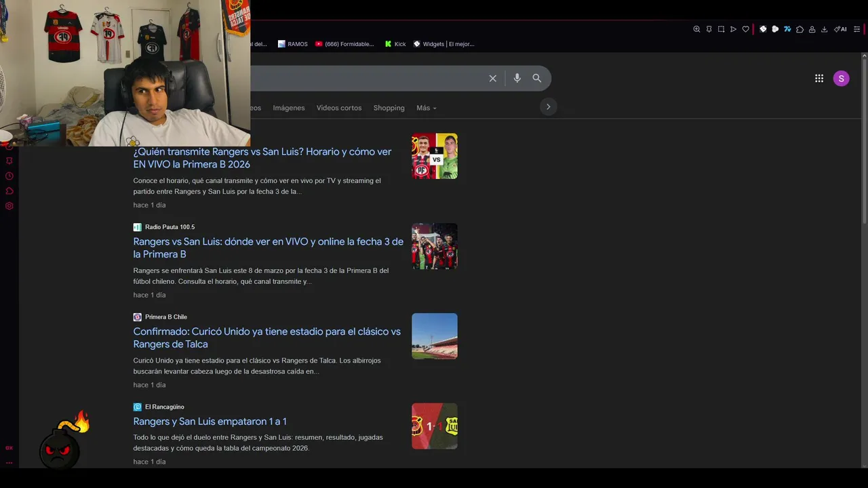This screenshot has height=488, width=868.
Task: Open sidebar extensions cube icon
Action: click(x=9, y=190)
